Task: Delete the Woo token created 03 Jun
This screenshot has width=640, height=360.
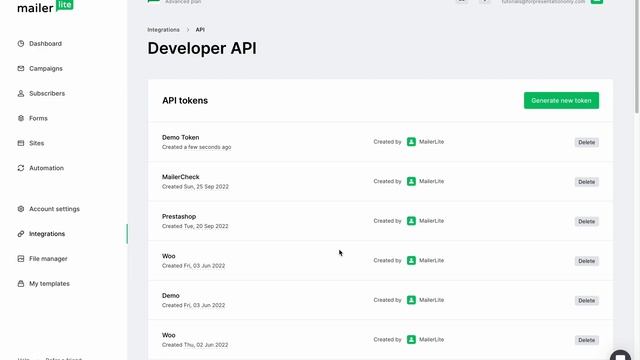Action: [587, 261]
